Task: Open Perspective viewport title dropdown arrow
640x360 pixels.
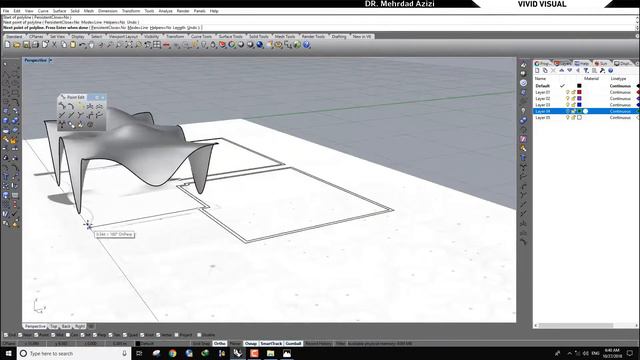Action: coord(51,60)
